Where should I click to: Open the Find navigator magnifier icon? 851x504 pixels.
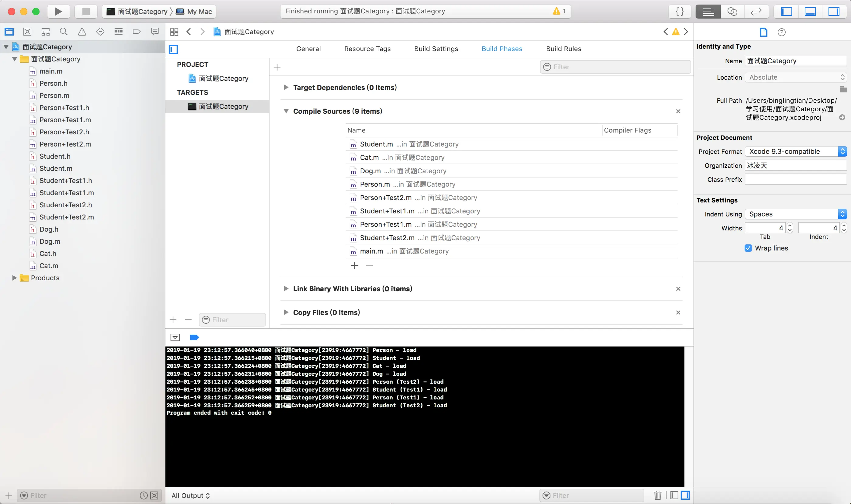coord(64,32)
